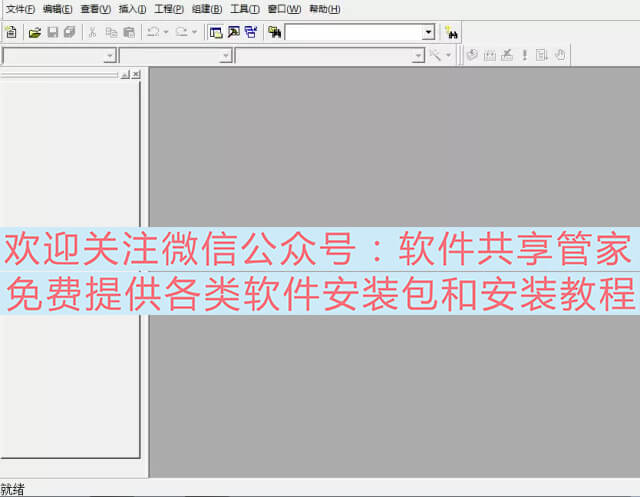The height and width of the screenshot is (497, 640).
Task: Click the workspace panel minimize button
Action: tap(126, 75)
